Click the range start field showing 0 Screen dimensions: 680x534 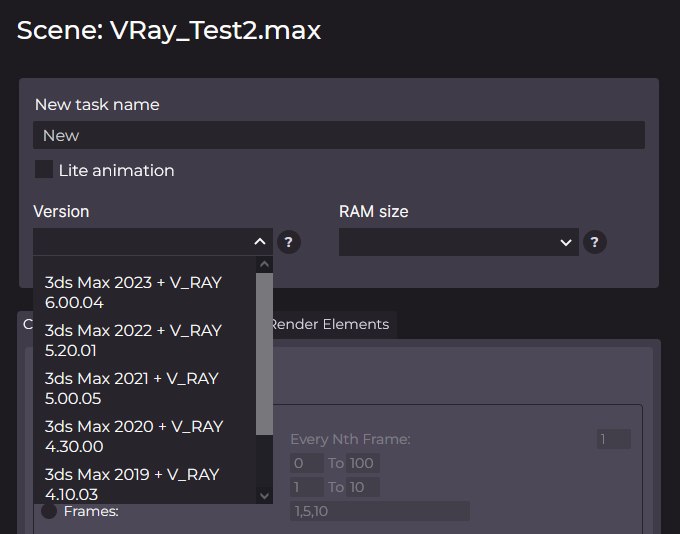pyautogui.click(x=307, y=463)
